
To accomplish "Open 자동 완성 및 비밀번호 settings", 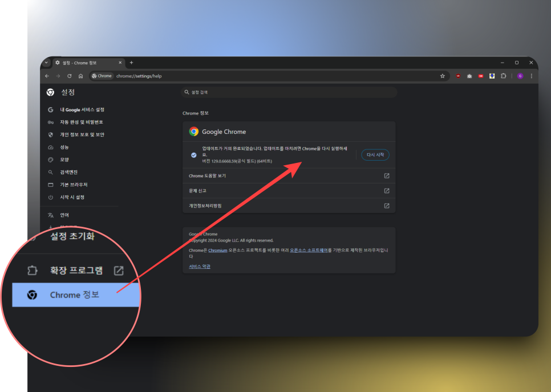I will [x=79, y=122].
